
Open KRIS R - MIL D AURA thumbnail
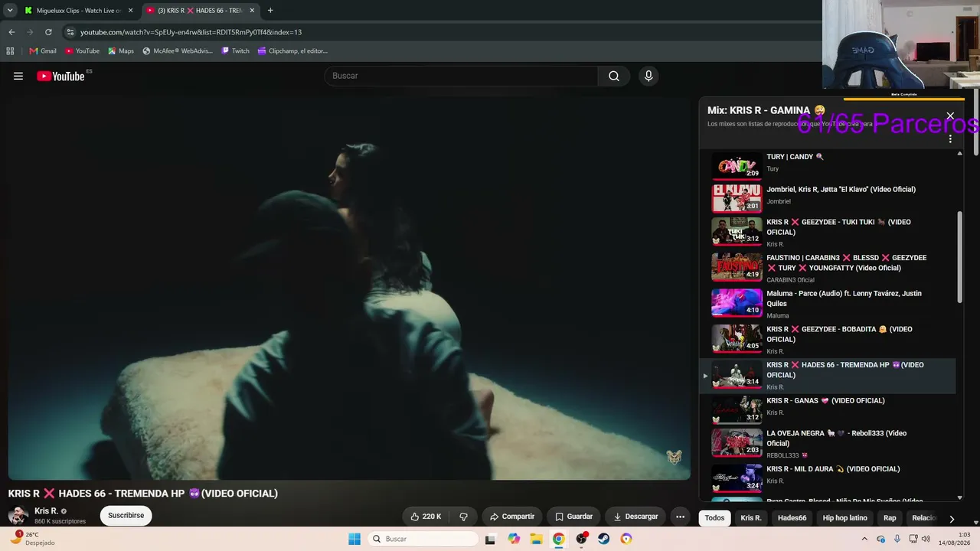(x=737, y=478)
